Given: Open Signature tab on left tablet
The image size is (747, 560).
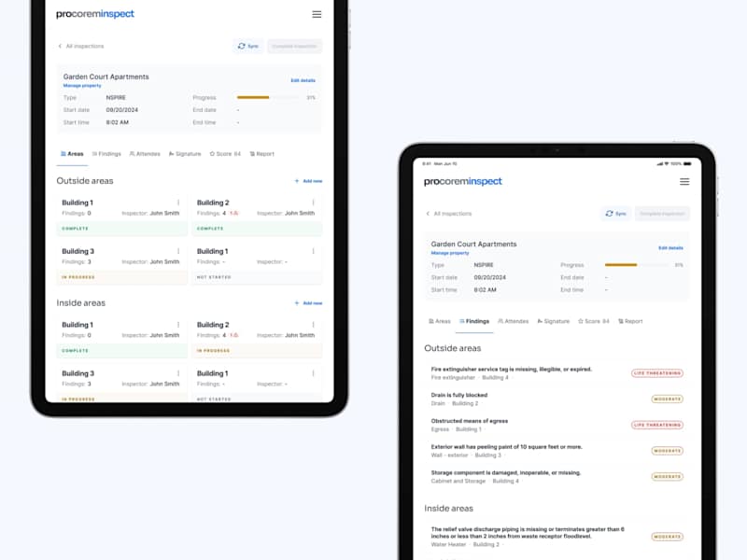Looking at the screenshot, I should point(185,154).
